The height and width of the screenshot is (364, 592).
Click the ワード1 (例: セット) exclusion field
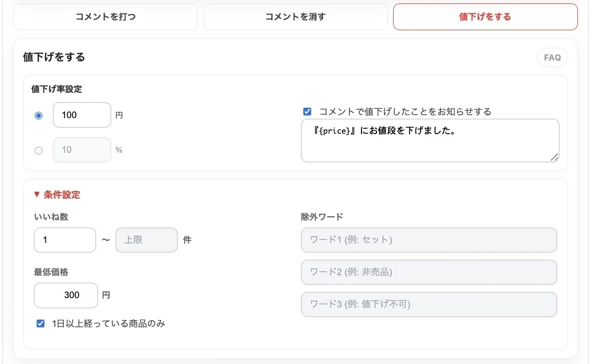click(429, 240)
